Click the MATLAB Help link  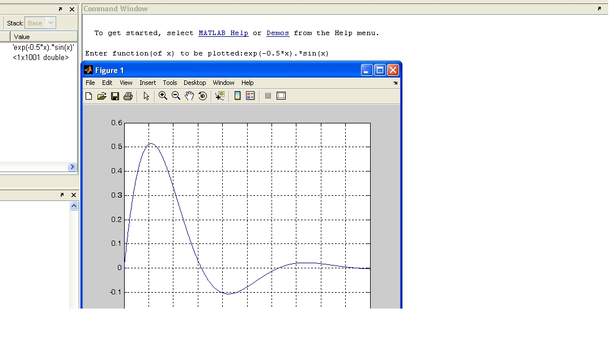click(223, 33)
